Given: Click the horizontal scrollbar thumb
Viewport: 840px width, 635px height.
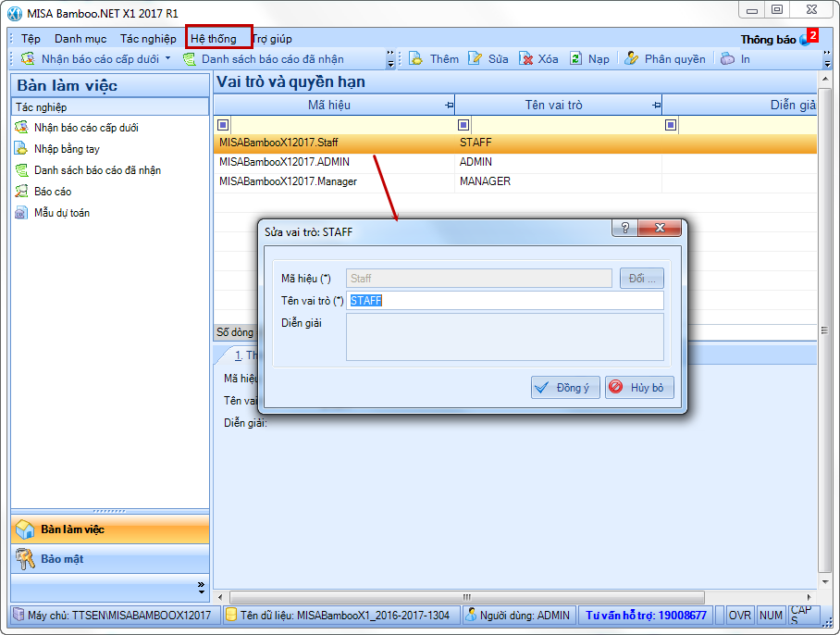Looking at the screenshot, I should 466,597.
